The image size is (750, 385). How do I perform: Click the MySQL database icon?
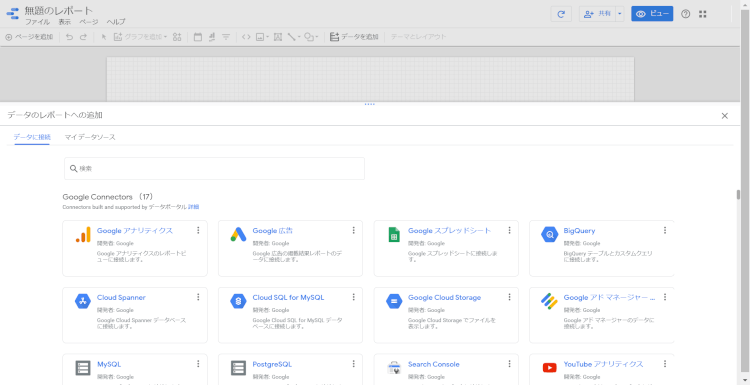coord(83,368)
